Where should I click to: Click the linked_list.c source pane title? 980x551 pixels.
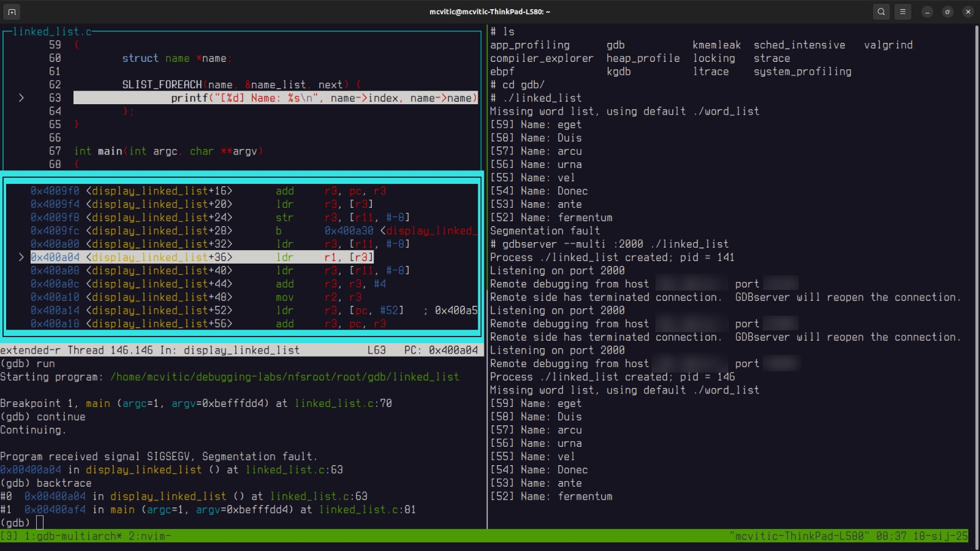pyautogui.click(x=52, y=32)
